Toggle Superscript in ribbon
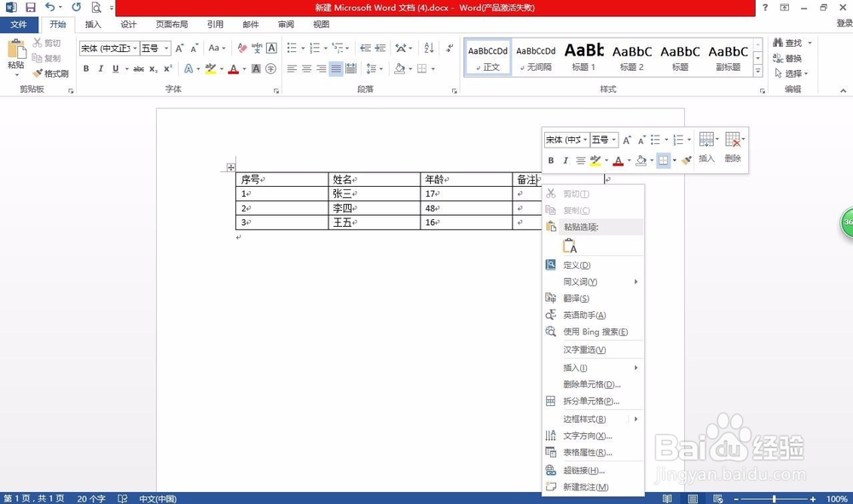Viewport: 853px width, 504px height. tap(168, 69)
